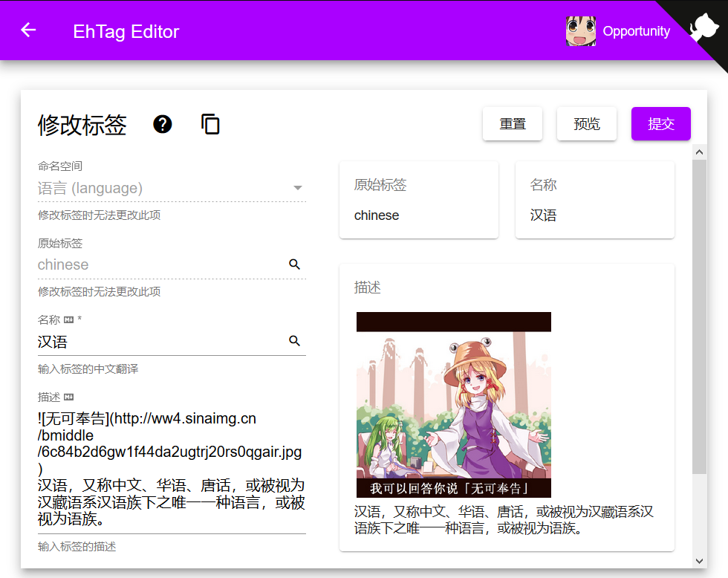Screen dimensions: 728x578
Task: Click search icon in 名称 field
Action: tap(294, 341)
